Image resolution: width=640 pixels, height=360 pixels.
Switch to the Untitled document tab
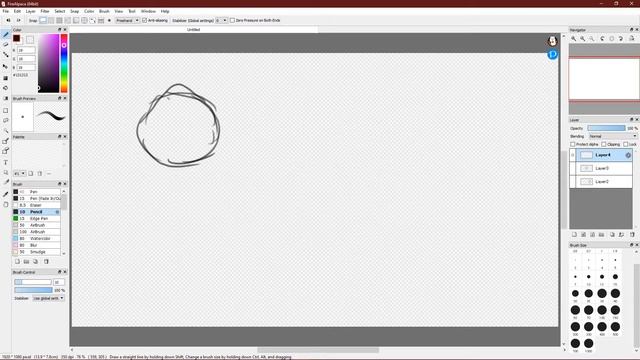coord(193,30)
